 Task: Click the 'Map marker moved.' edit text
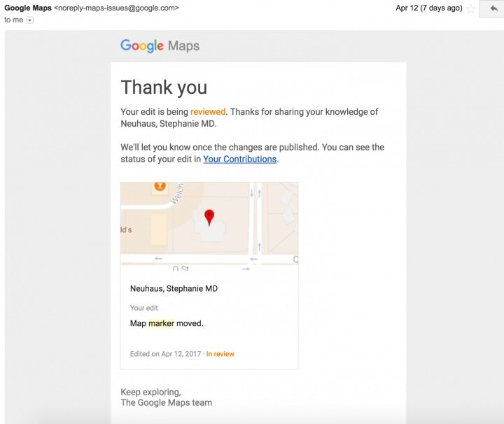(x=167, y=323)
